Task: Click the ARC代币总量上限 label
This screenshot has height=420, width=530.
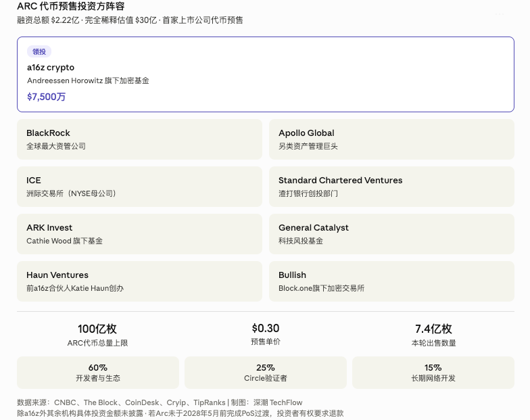Action: 97,344
